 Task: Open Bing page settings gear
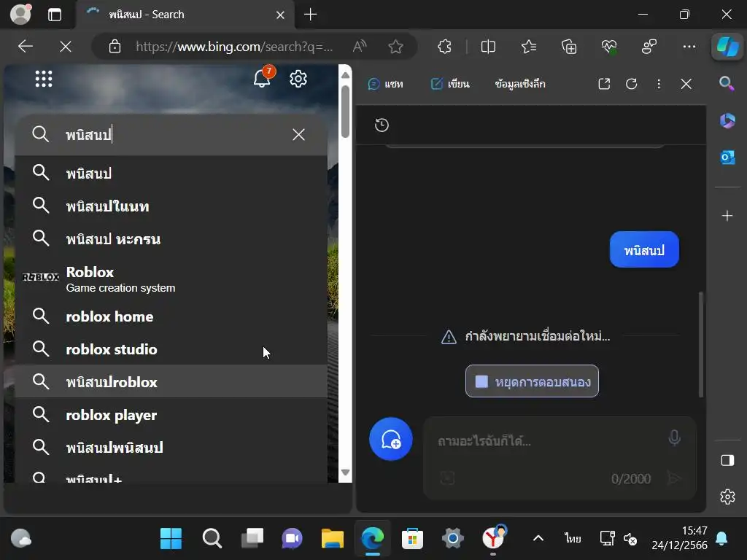(x=298, y=79)
